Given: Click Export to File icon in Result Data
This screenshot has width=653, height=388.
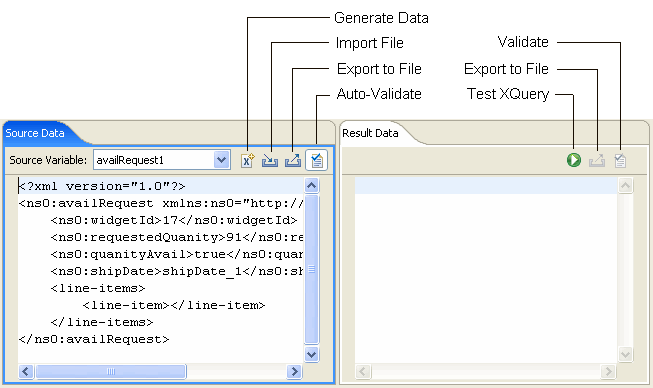Looking at the screenshot, I should (x=597, y=160).
